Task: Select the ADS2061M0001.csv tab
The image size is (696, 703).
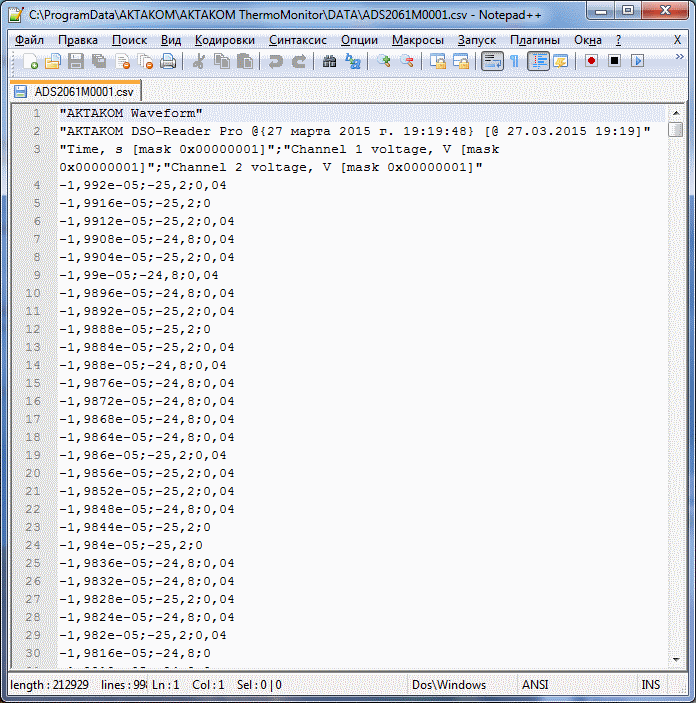Action: point(75,91)
